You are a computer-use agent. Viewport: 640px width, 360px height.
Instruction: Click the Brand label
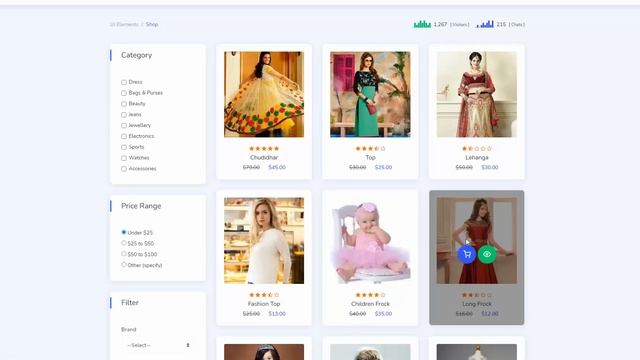[129, 329]
